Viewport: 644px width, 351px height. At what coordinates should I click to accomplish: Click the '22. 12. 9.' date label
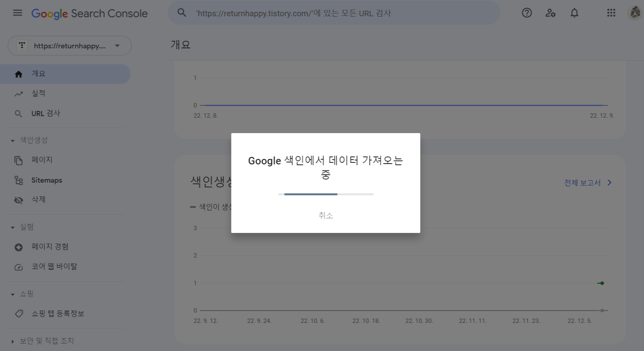coord(602,116)
